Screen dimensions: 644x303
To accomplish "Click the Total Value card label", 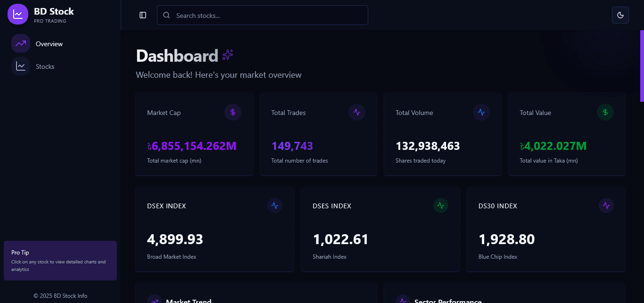I will pos(535,113).
